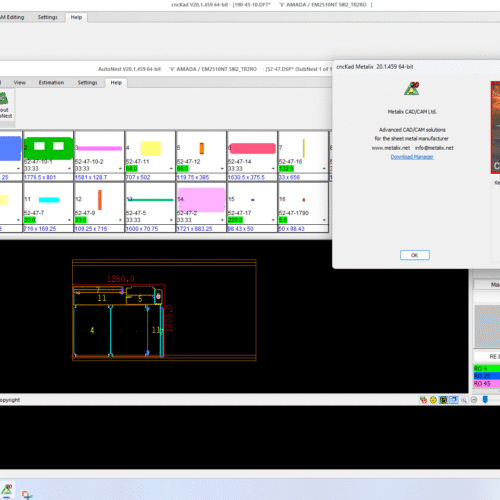Expand options arrow for part 52-47-5
The width and height of the screenshot is (500, 500).
[x=171, y=220]
